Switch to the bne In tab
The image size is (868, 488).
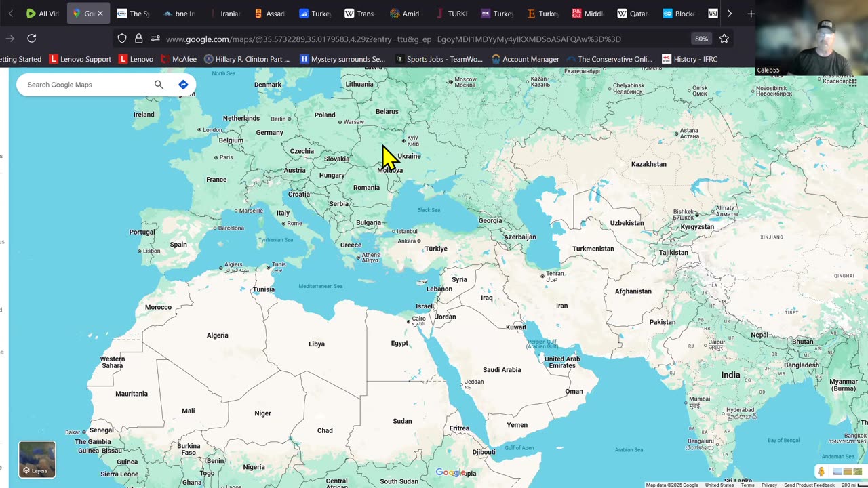(179, 14)
